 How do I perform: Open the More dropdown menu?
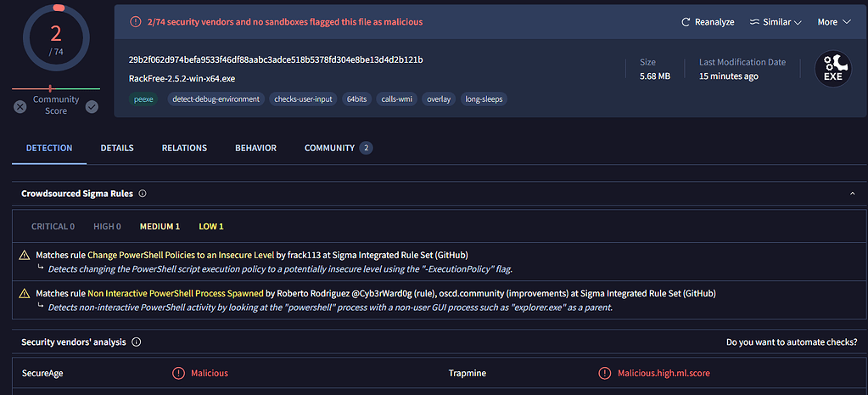832,22
